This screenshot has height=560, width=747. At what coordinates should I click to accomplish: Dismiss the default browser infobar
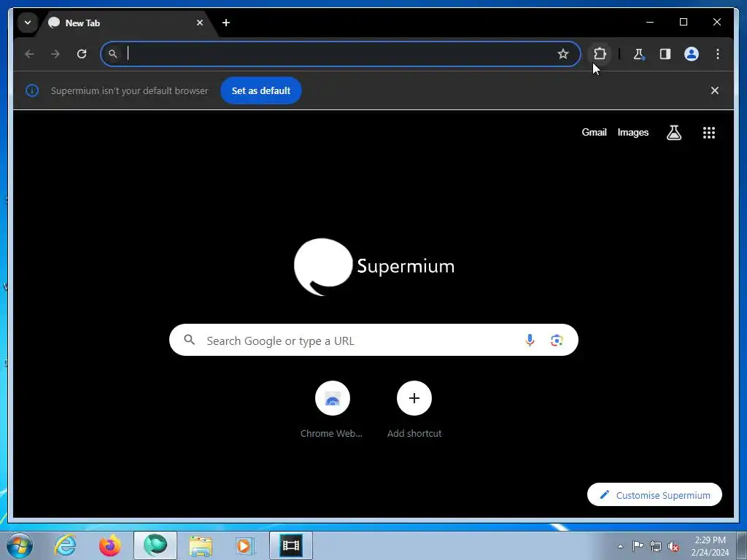(715, 90)
